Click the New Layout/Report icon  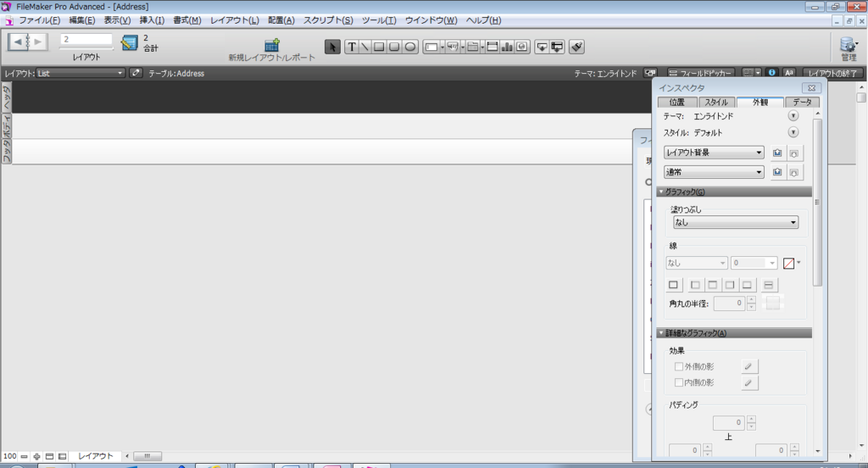pos(272,45)
